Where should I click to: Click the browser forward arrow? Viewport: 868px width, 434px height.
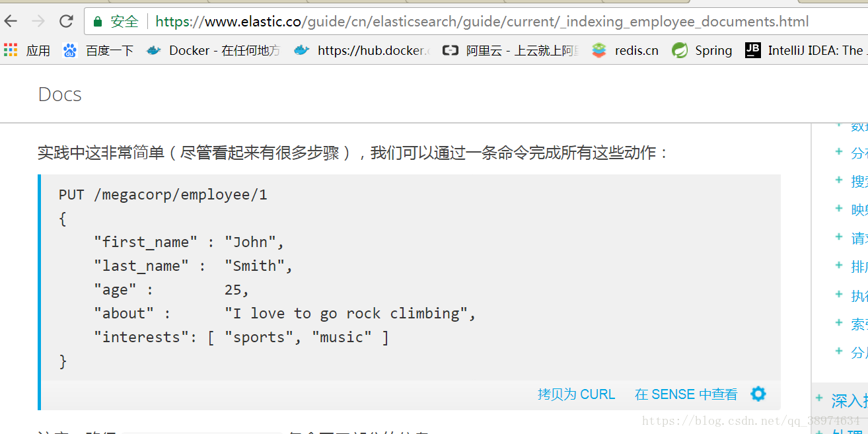pos(38,21)
